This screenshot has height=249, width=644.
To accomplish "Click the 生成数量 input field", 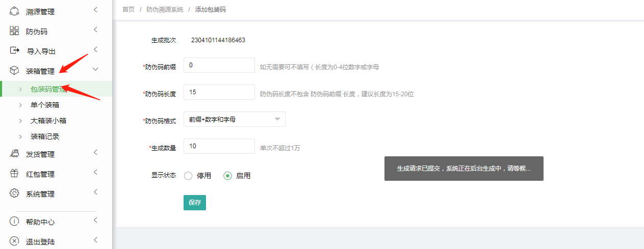I will point(219,146).
